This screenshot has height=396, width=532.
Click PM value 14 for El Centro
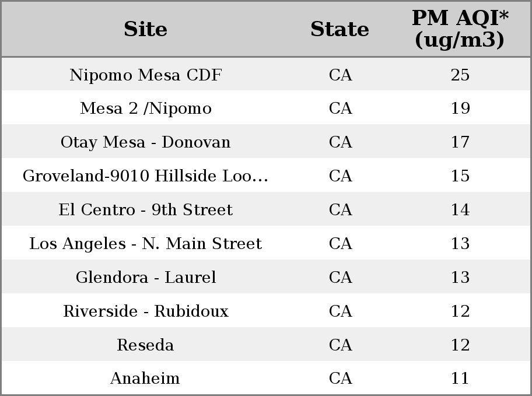coord(460,210)
